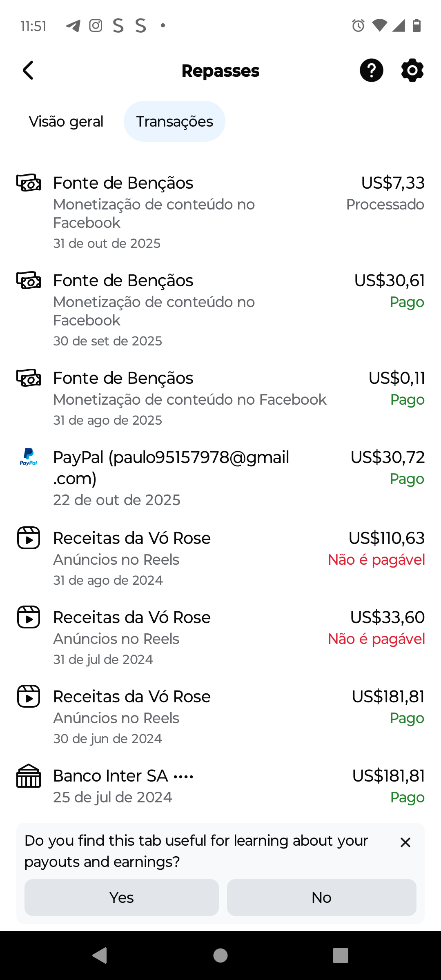Tap the Reels icon for 30 de jun entry
This screenshot has width=441, height=980.
28,696
